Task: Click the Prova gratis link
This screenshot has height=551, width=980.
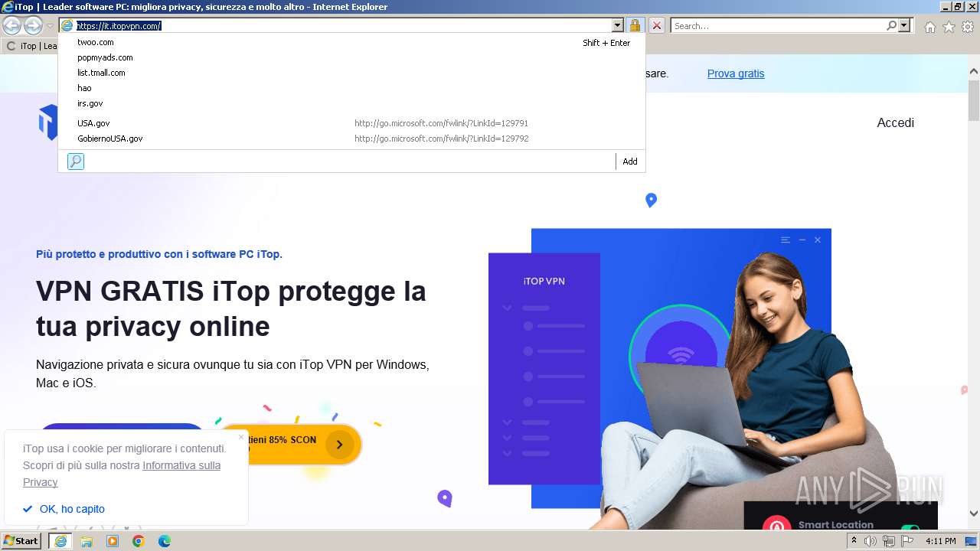Action: pos(736,73)
